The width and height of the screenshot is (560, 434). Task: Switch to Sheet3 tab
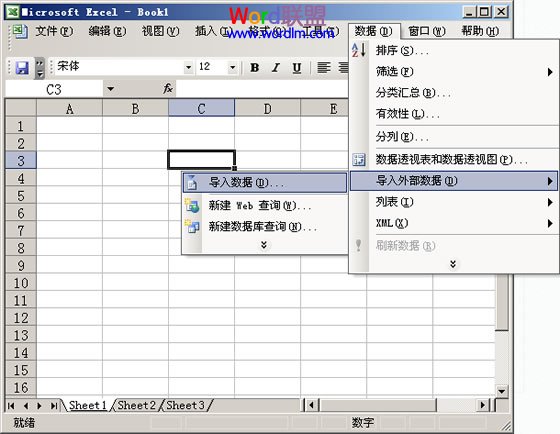click(185, 405)
